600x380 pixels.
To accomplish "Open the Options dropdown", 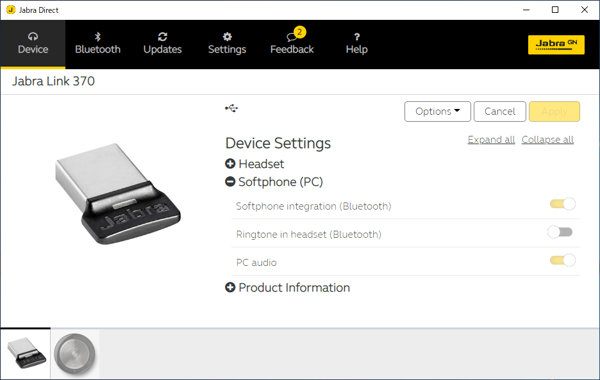I will [437, 111].
